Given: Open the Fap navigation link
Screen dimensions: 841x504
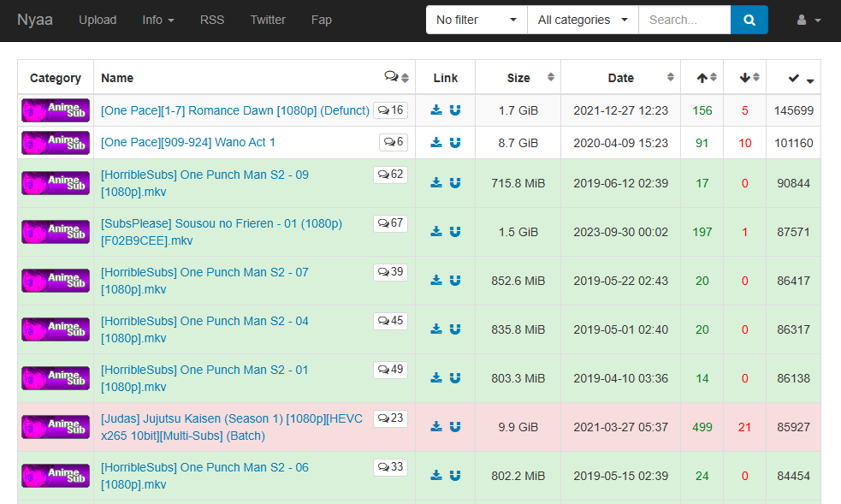Looking at the screenshot, I should point(322,20).
